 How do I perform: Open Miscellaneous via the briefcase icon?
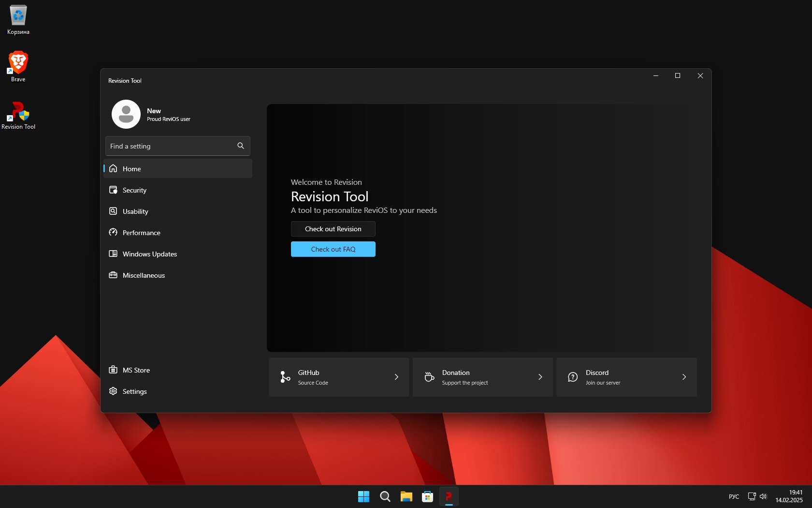[113, 275]
